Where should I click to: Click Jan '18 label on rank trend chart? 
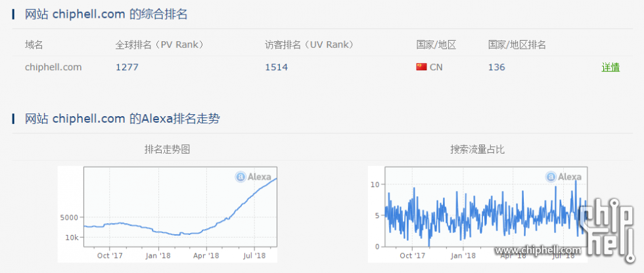[x=158, y=255]
